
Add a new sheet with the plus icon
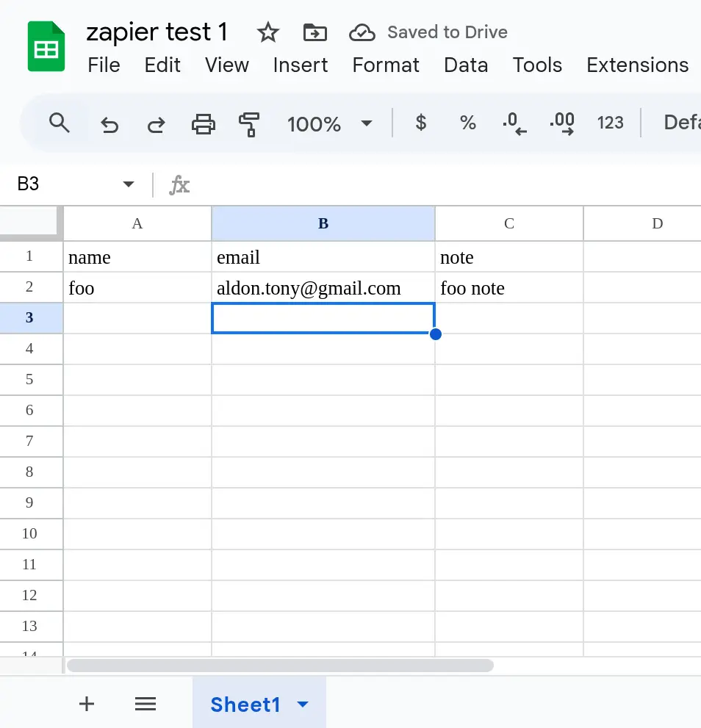coord(86,704)
